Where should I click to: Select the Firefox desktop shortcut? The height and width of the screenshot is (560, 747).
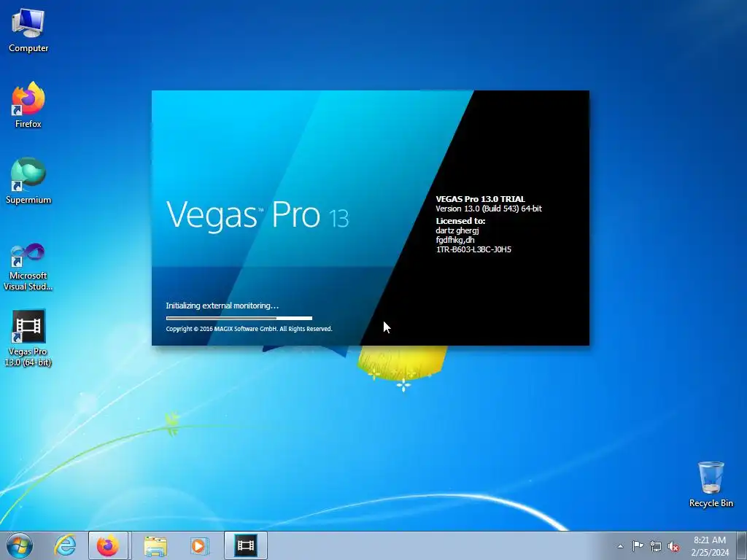pos(28,105)
